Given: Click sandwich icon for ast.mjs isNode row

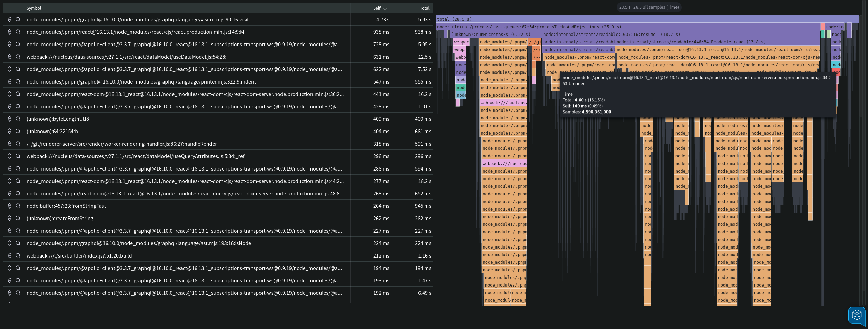Looking at the screenshot, I should (x=10, y=243).
